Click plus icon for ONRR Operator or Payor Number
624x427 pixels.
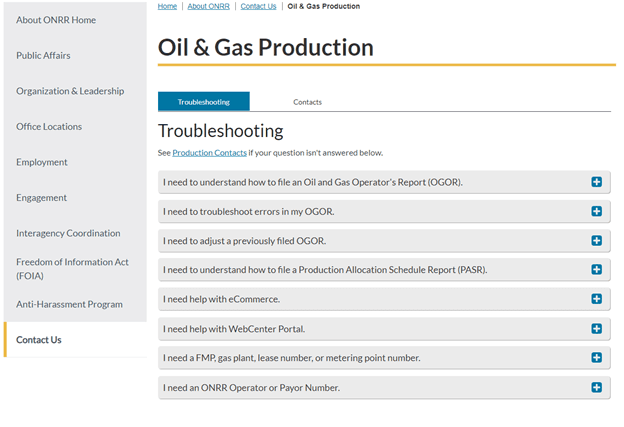click(596, 387)
